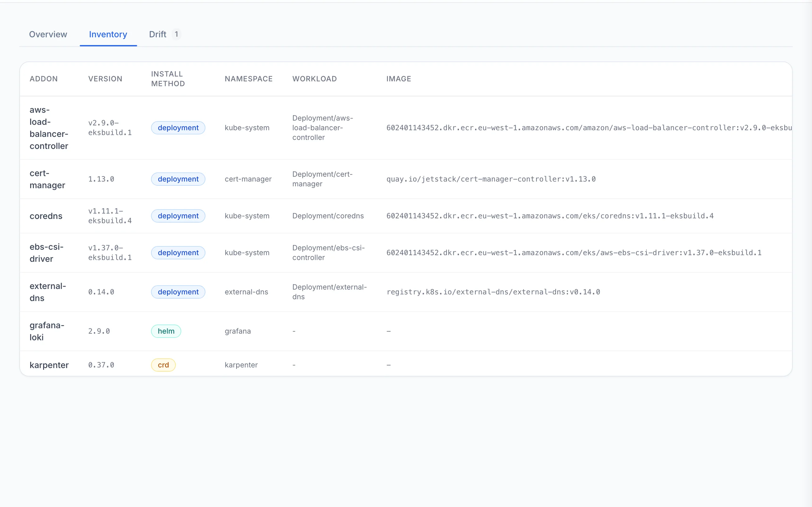This screenshot has height=507, width=812.
Task: Click the deployment badge for cert-manager
Action: (x=178, y=179)
